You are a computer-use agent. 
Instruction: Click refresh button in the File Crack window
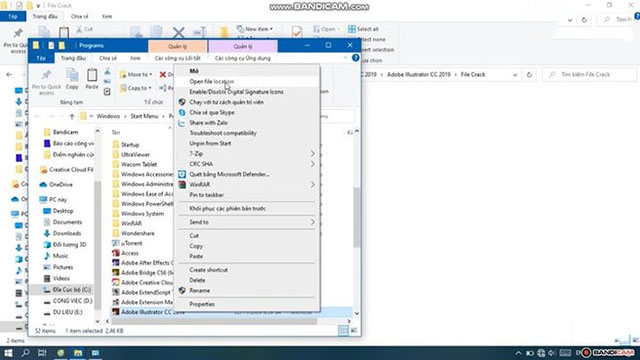pyautogui.click(x=529, y=75)
